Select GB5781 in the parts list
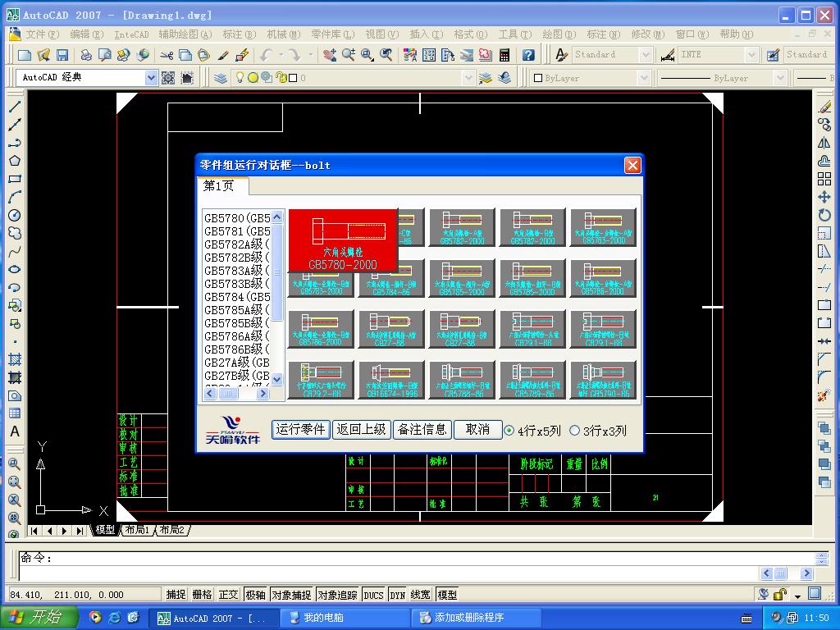Viewport: 840px width, 630px height. (237, 231)
